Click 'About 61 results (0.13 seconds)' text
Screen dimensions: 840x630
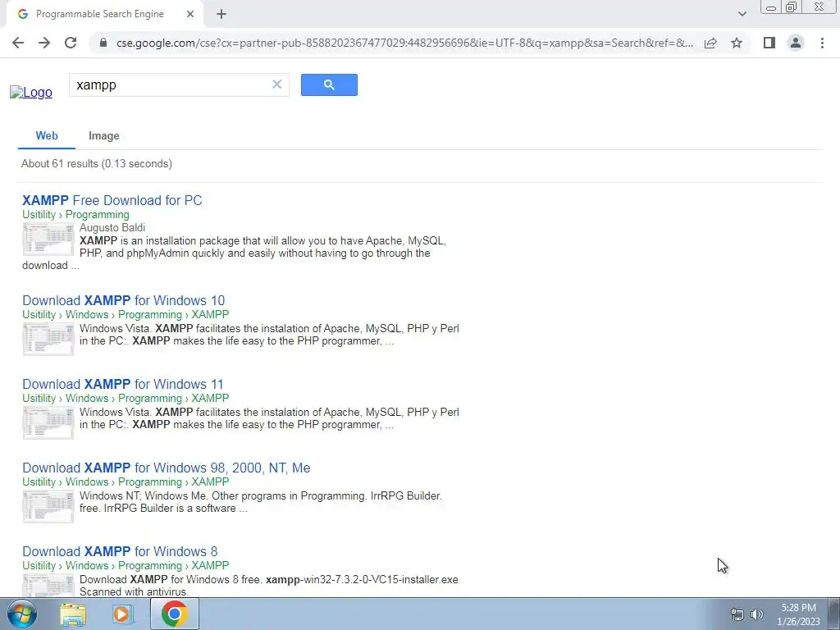pos(97,163)
